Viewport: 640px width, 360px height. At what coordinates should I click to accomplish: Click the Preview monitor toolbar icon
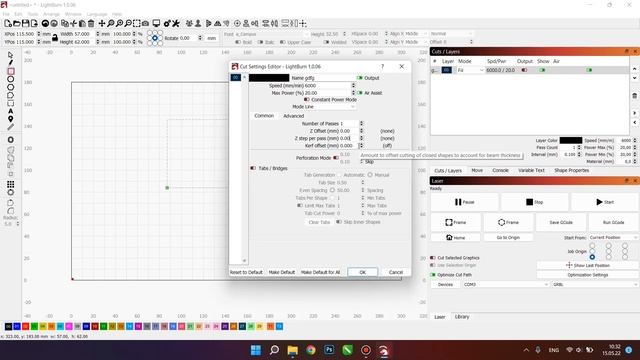pyautogui.click(x=156, y=24)
